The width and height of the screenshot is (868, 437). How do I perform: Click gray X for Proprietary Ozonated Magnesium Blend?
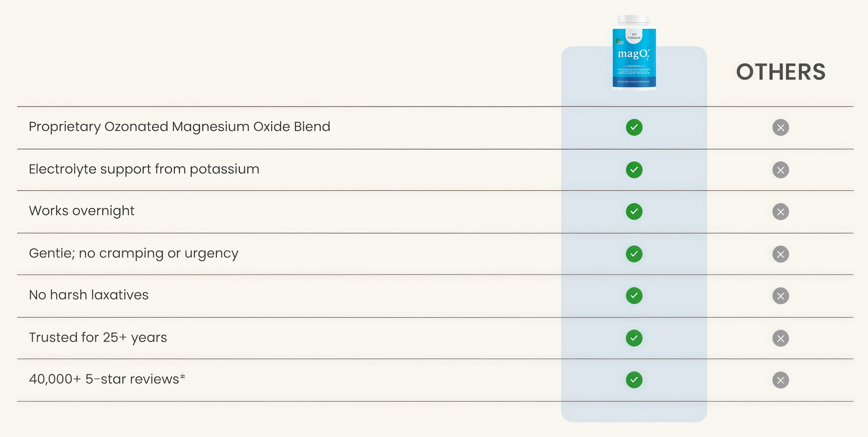click(x=781, y=127)
